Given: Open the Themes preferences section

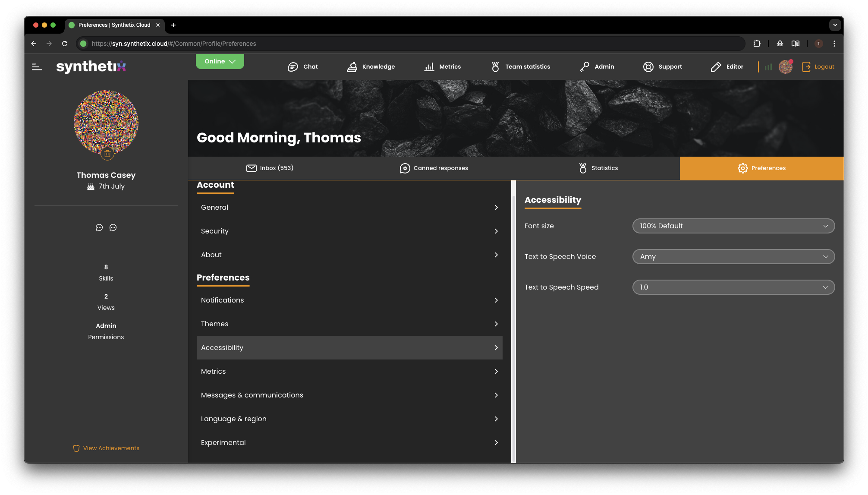Looking at the screenshot, I should click(x=349, y=324).
